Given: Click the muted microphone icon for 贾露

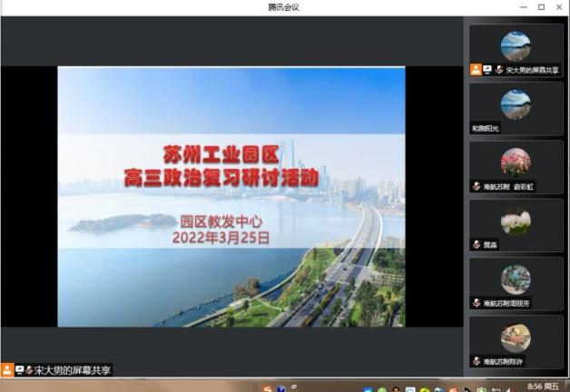Looking at the screenshot, I should pos(477,244).
